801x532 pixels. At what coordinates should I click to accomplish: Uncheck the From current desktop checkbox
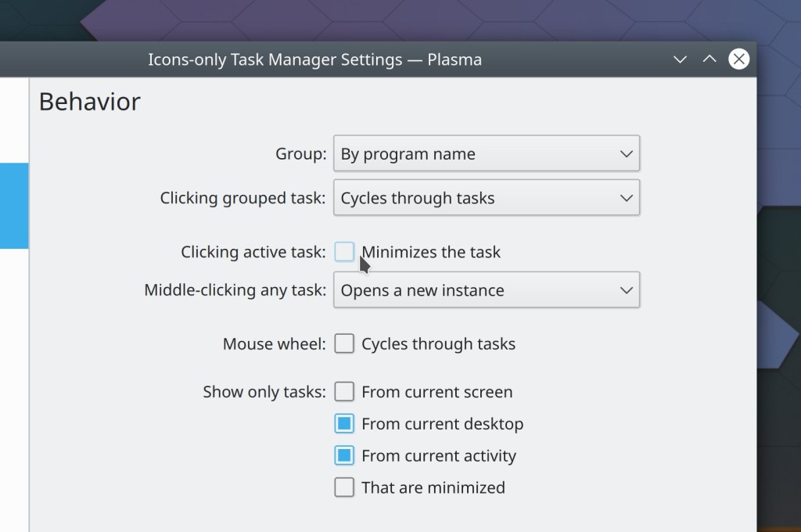344,424
